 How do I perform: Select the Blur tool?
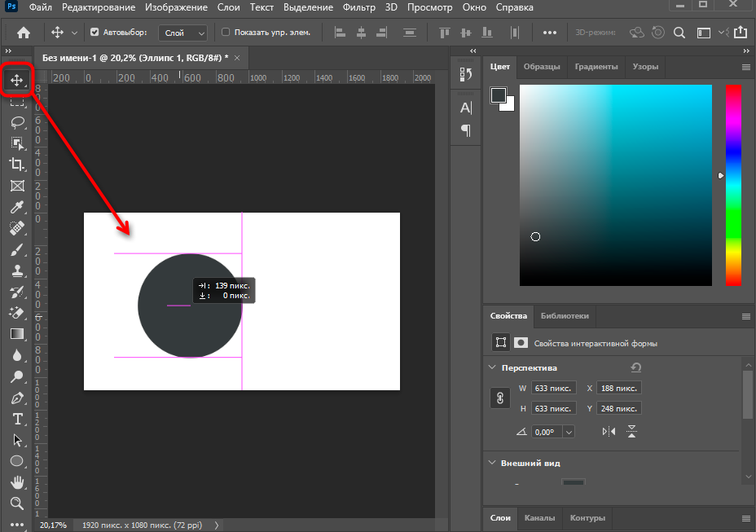click(x=17, y=355)
